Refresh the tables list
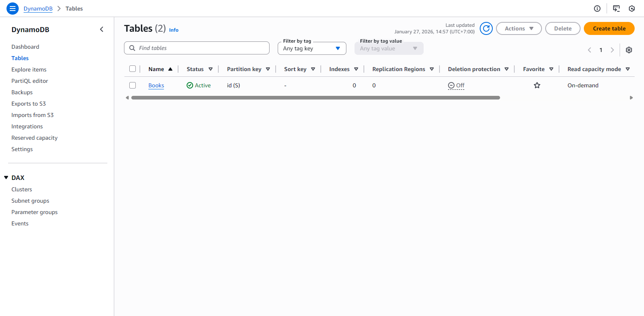This screenshot has height=316, width=644. click(486, 28)
